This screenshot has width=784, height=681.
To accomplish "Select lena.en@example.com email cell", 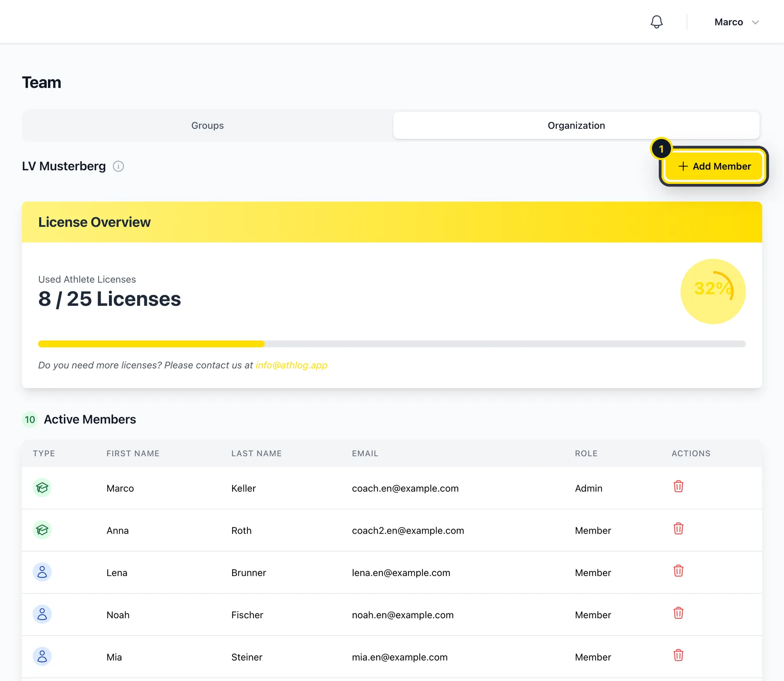I will coord(401,573).
